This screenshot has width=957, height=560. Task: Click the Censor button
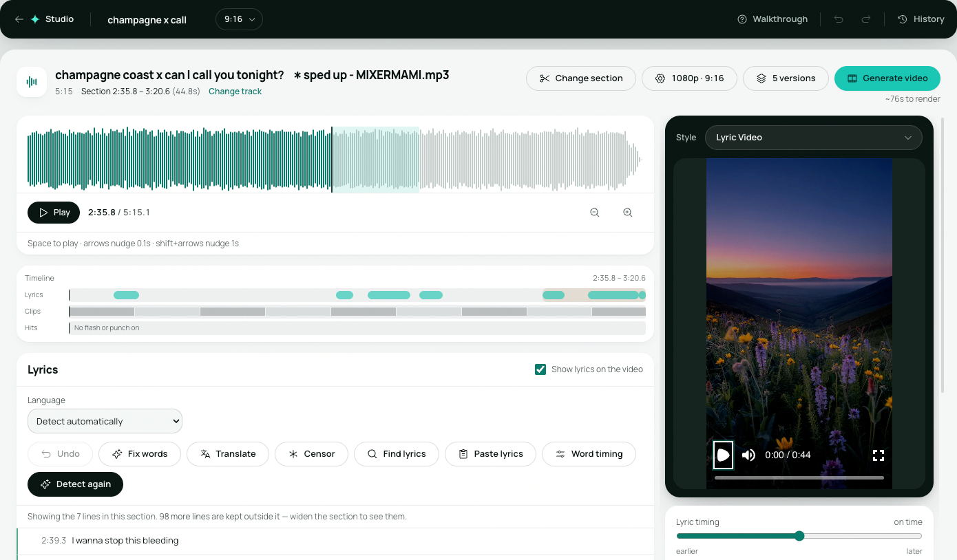[x=312, y=454]
